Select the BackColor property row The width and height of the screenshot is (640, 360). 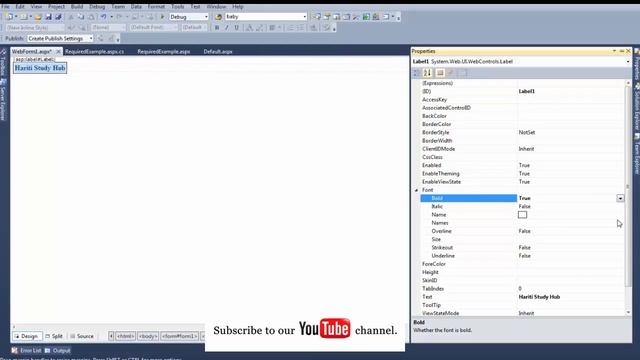(x=522, y=116)
